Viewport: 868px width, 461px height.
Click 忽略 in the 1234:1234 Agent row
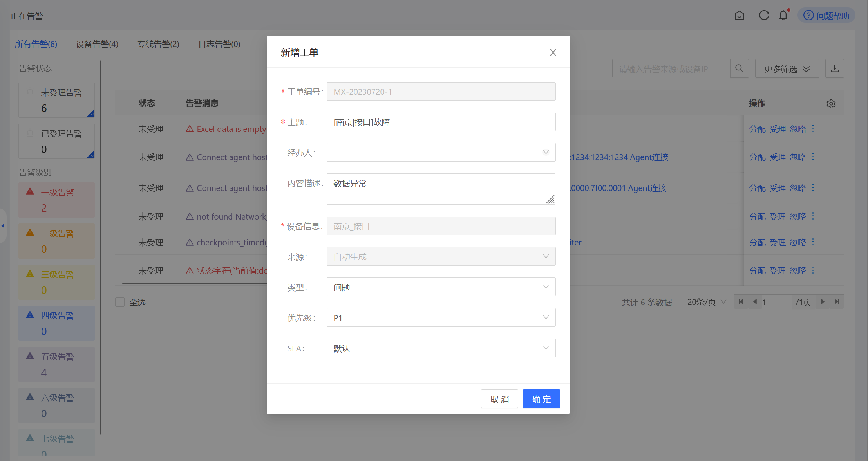(798, 157)
